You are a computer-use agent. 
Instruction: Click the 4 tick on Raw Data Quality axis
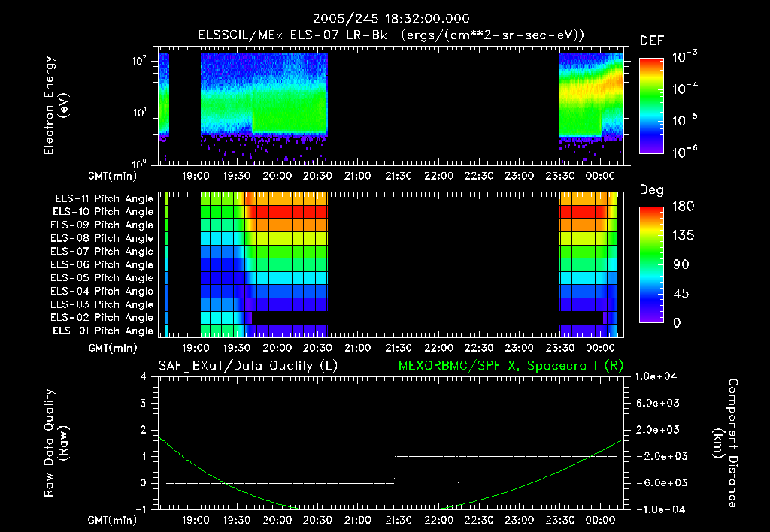click(144, 376)
